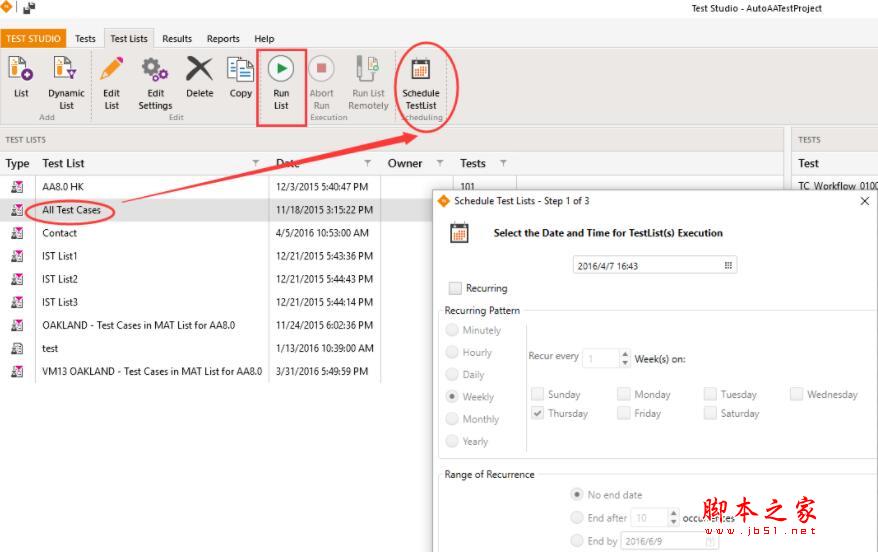Select the Monthly recurrence option
878x552 pixels.
tap(452, 419)
